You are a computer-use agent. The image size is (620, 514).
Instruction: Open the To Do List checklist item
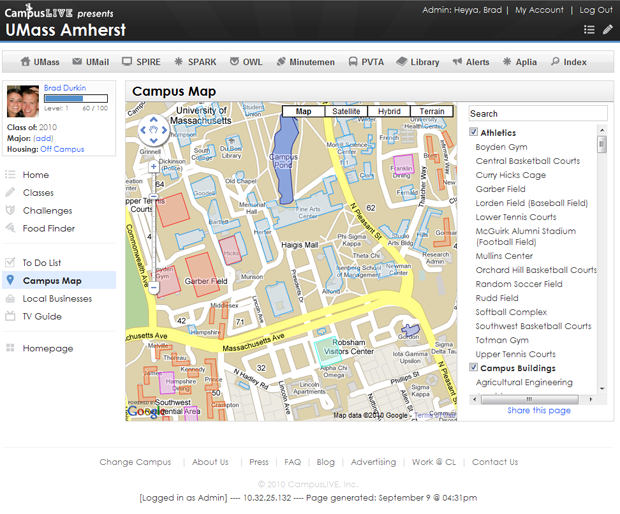[43, 263]
